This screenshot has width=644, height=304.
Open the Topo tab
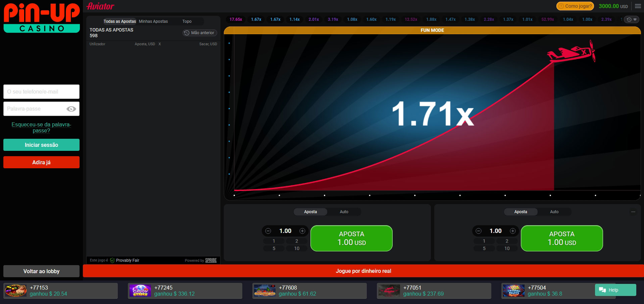pyautogui.click(x=187, y=21)
